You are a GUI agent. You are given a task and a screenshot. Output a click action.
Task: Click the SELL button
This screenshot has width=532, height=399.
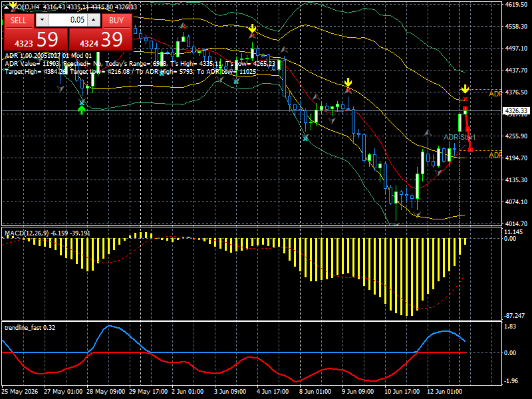(19, 21)
